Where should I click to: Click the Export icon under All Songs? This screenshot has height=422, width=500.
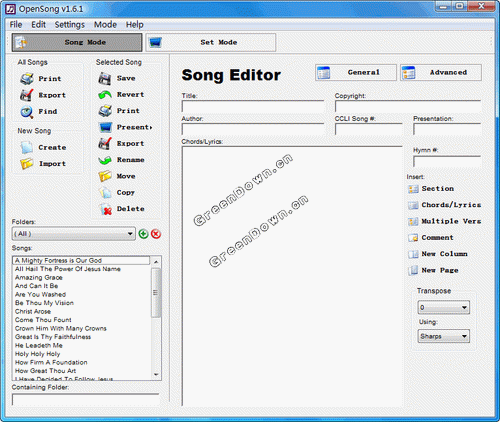(x=27, y=95)
